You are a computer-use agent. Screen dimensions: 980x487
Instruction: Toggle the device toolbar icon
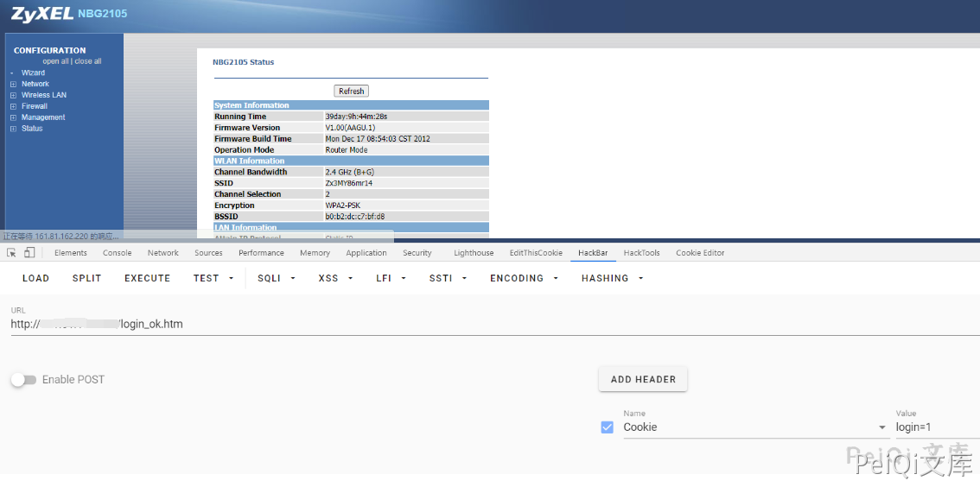pyautogui.click(x=29, y=253)
